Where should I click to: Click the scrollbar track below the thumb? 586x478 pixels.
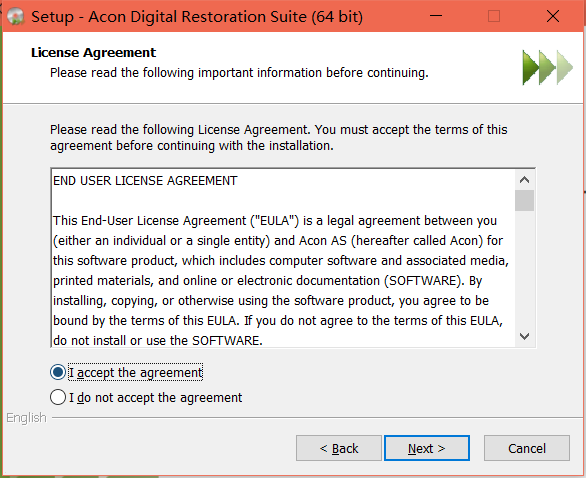point(524,269)
